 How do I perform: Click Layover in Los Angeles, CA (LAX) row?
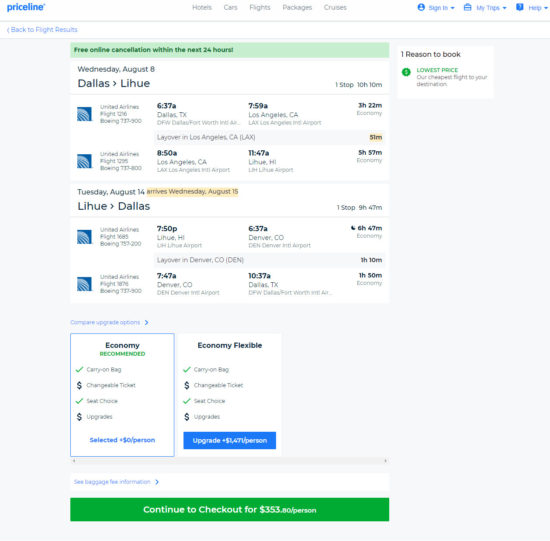(269, 137)
